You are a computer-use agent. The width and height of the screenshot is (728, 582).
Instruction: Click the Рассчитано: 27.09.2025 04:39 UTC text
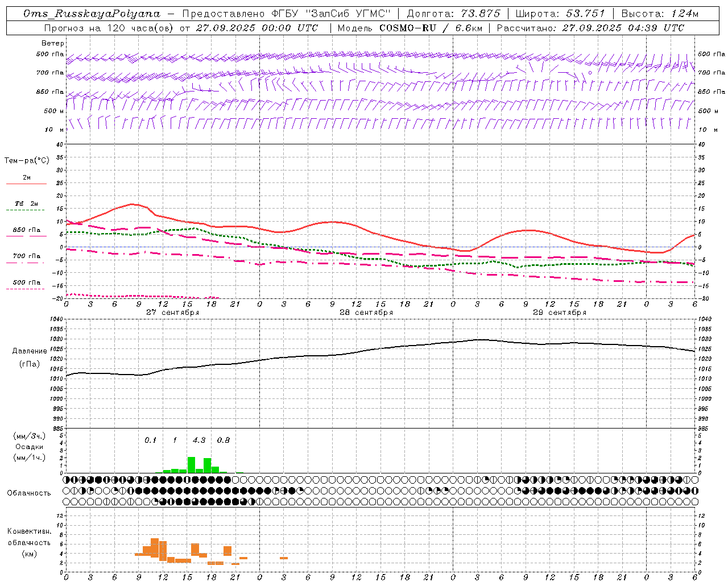[x=590, y=28]
